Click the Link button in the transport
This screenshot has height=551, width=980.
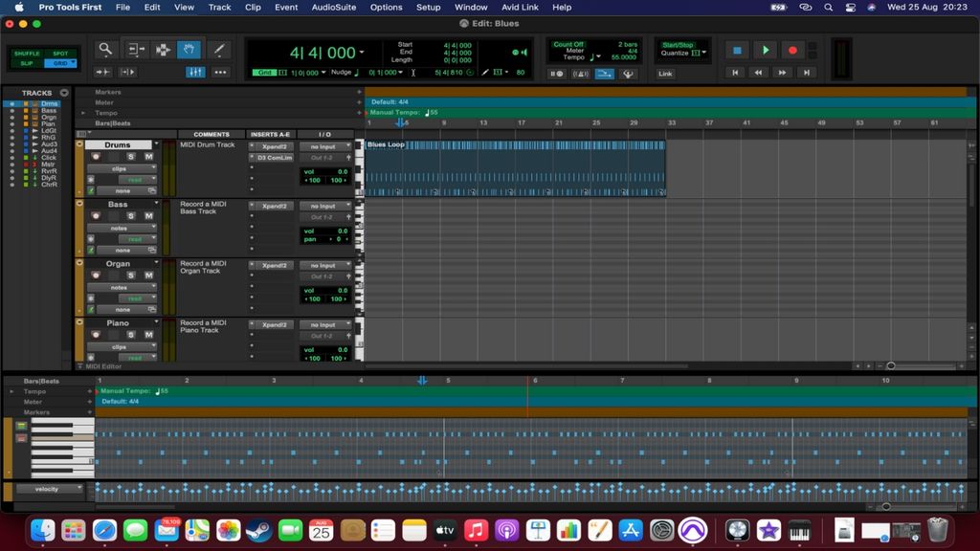pos(665,74)
